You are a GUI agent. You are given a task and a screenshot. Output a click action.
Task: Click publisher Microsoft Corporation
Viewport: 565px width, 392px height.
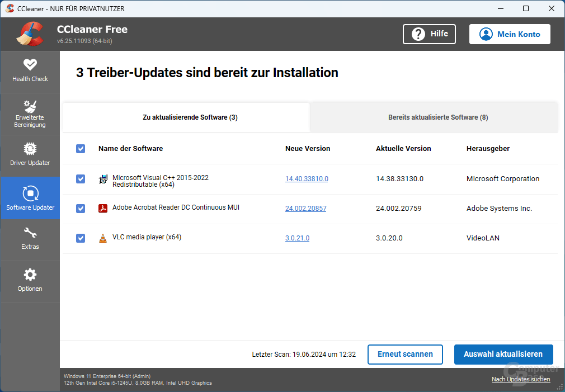point(503,179)
